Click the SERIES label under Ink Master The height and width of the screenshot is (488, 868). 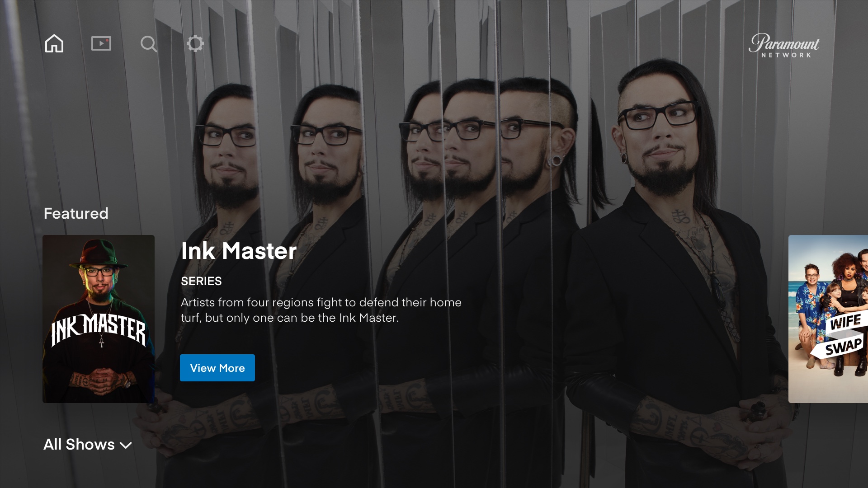click(x=201, y=281)
